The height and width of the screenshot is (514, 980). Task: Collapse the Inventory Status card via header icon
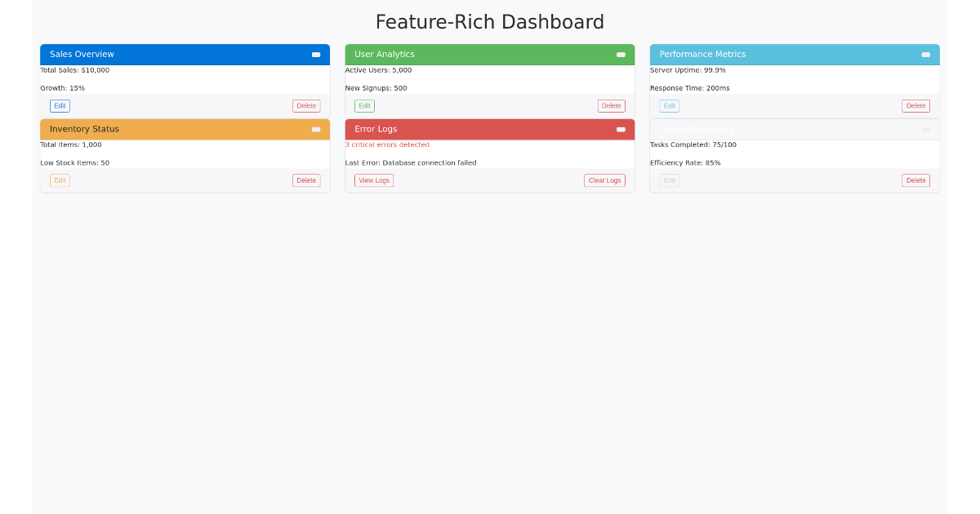click(316, 129)
